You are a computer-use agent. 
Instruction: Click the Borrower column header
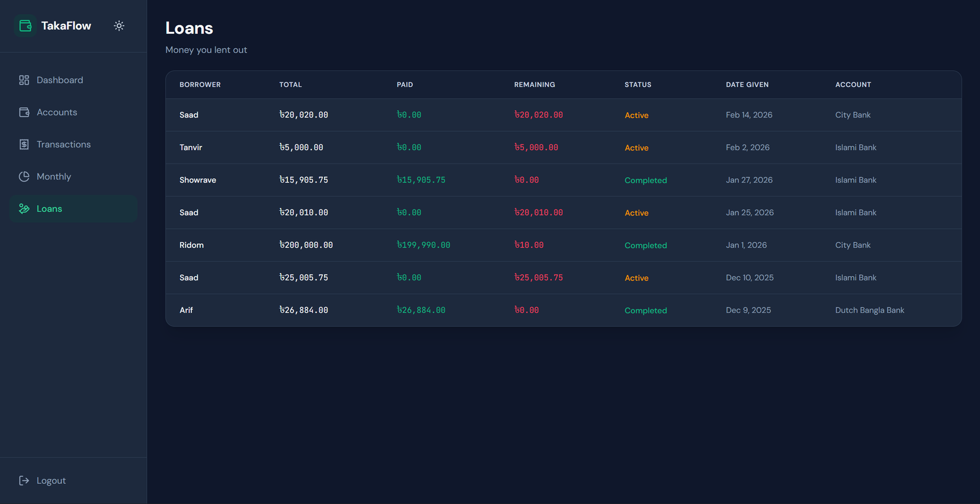tap(200, 85)
